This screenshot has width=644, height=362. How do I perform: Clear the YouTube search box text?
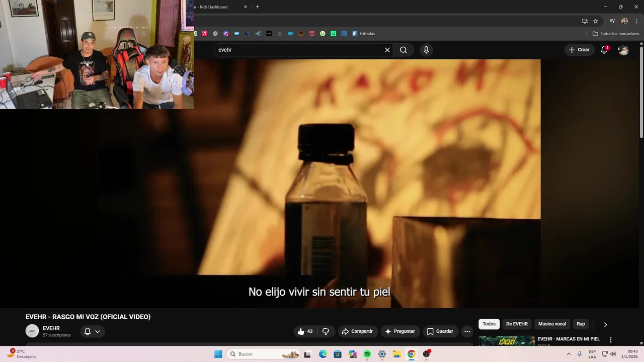[x=387, y=50]
